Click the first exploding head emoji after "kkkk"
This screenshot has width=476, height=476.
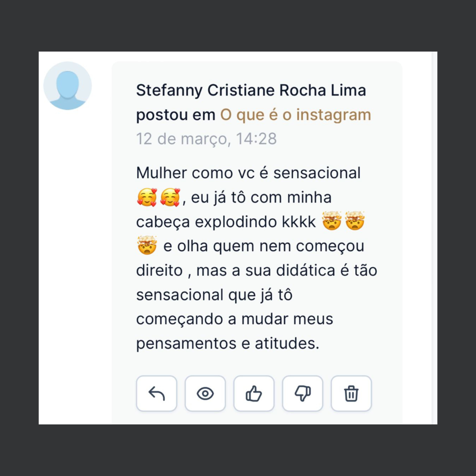point(332,222)
